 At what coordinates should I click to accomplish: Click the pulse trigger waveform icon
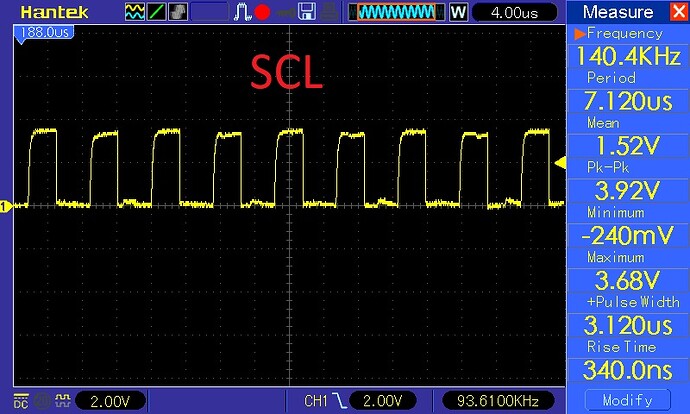tap(242, 12)
